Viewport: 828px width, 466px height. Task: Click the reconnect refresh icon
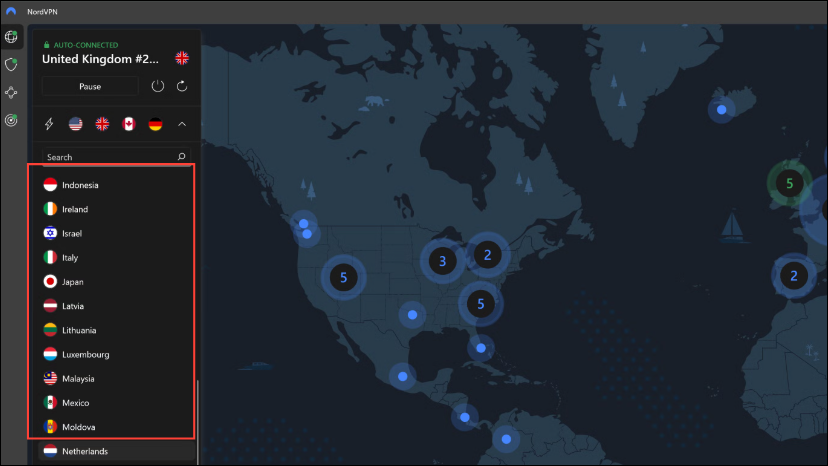point(182,87)
